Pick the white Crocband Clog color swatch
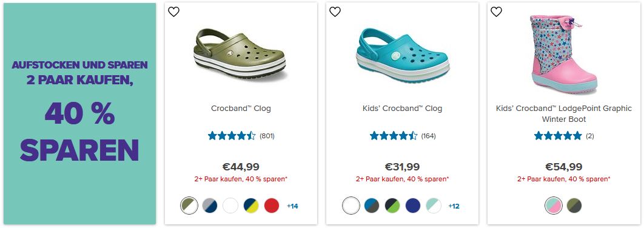 pos(230,206)
